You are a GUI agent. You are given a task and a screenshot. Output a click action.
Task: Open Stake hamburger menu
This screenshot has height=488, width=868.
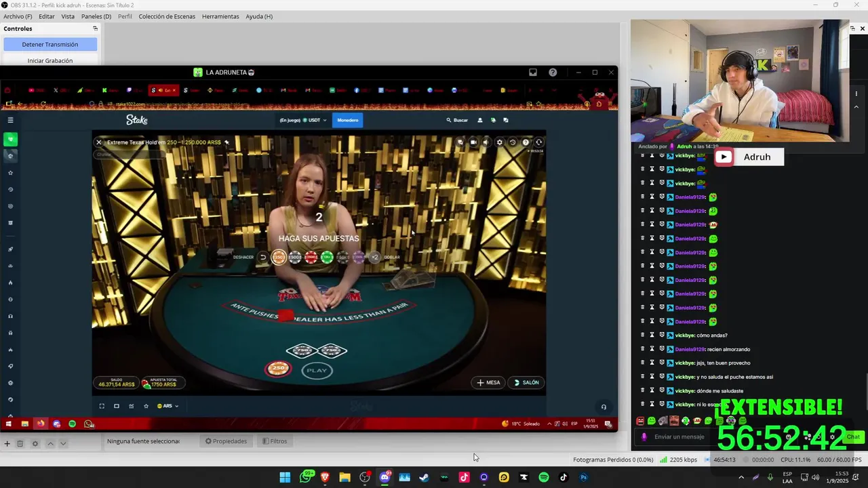click(10, 120)
